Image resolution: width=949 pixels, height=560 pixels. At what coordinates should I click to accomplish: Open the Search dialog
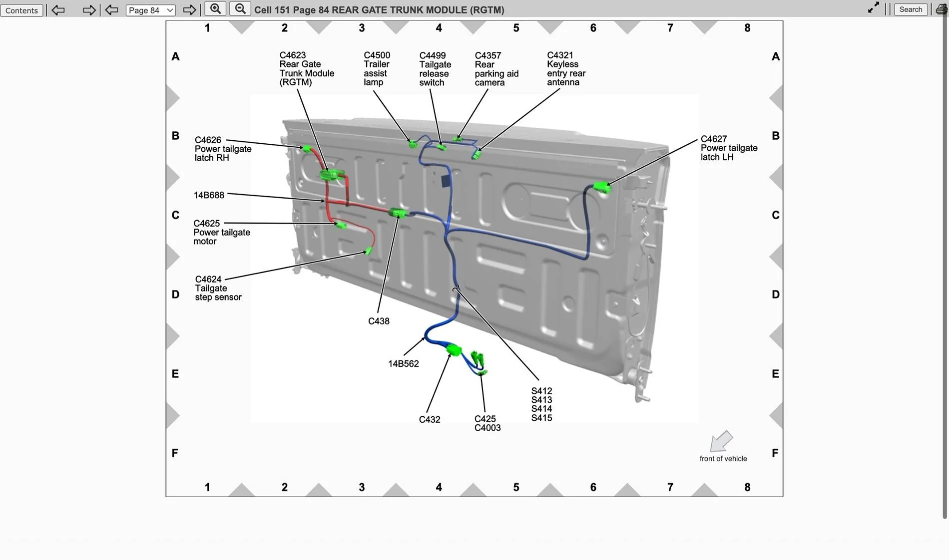(910, 9)
